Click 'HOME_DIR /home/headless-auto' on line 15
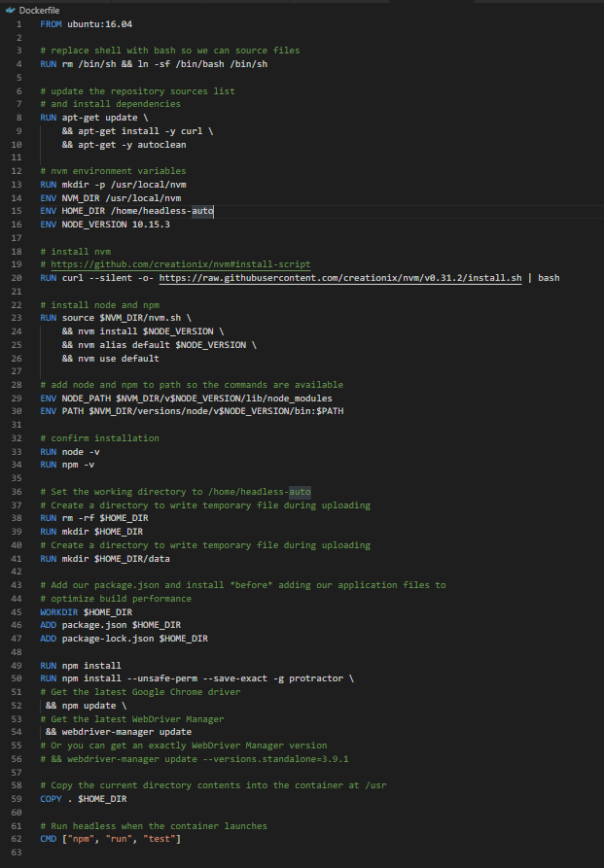604x868 pixels. (137, 211)
